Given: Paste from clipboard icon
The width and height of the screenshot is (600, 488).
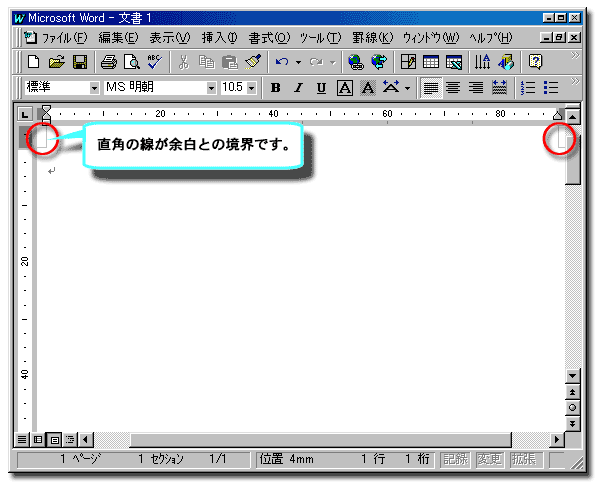Looking at the screenshot, I should (x=230, y=62).
